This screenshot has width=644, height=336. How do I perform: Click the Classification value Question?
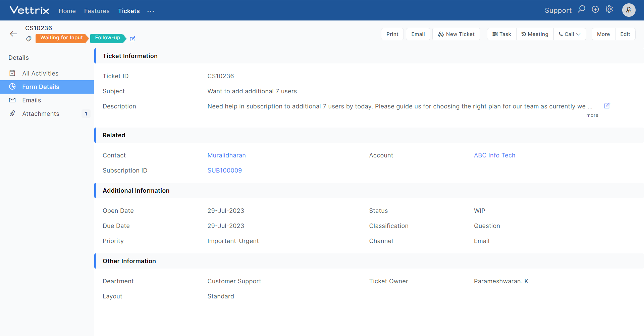pyautogui.click(x=487, y=226)
